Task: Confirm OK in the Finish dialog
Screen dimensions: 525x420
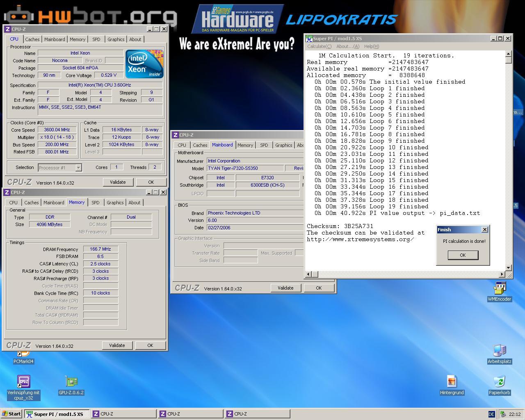Action: click(463, 255)
